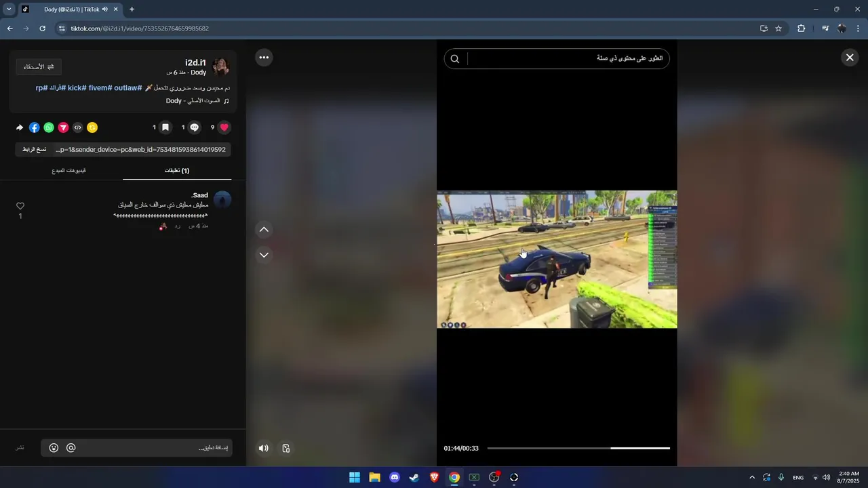Mention a user with the @ icon
Viewport: 868px width, 488px height.
click(71, 448)
